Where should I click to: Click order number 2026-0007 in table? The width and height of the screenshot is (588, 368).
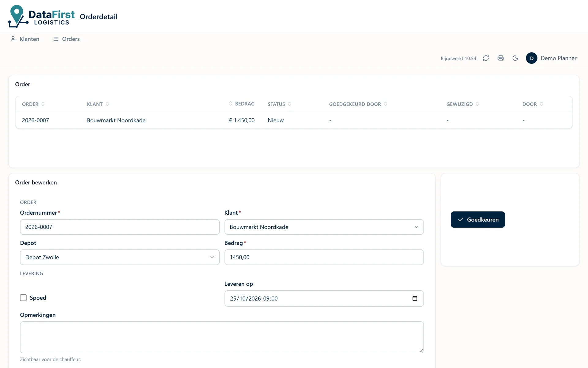[36, 120]
